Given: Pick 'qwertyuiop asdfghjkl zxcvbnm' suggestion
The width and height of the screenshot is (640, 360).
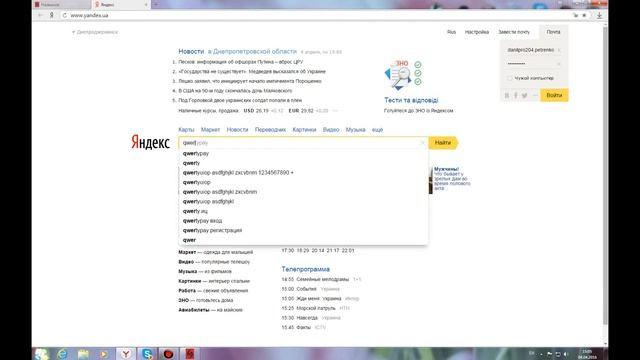Looking at the screenshot, I should [x=303, y=192].
